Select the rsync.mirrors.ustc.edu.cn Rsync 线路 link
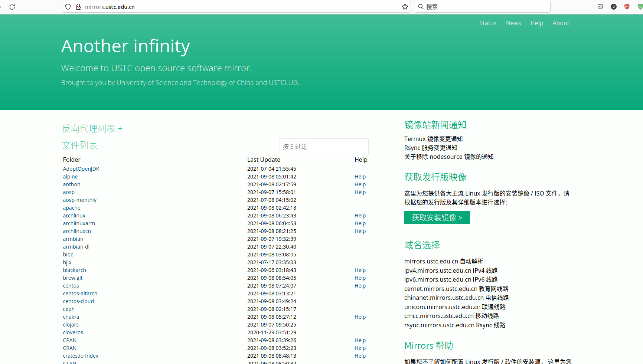The width and height of the screenshot is (643, 364). [x=455, y=325]
